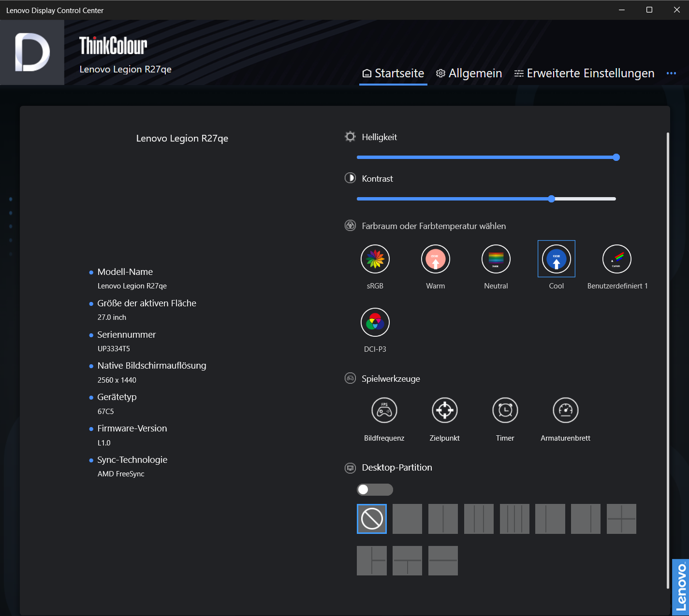
Task: Pick the Cool colour temperature preset
Action: (556, 259)
